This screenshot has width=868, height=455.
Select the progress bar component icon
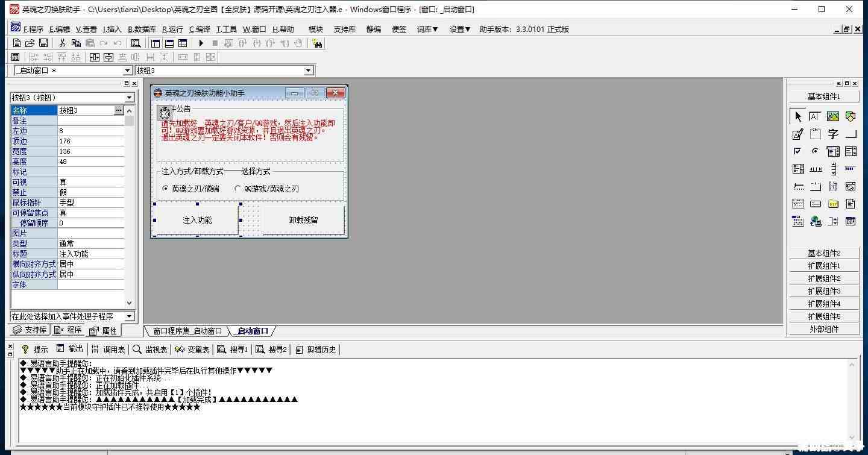pyautogui.click(x=851, y=169)
